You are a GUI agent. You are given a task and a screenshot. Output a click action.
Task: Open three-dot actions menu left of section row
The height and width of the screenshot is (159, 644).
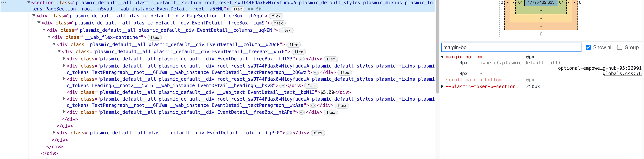tap(4, 3)
